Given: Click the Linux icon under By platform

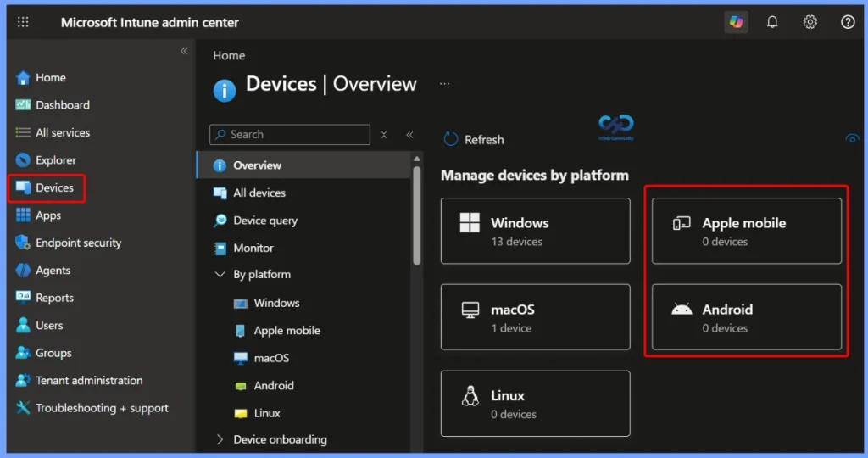Looking at the screenshot, I should pos(240,414).
